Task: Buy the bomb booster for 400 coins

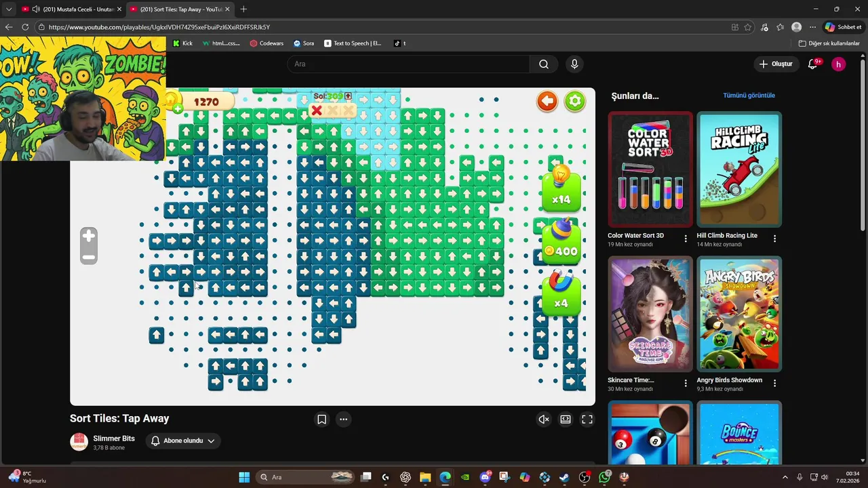Action: click(561, 241)
